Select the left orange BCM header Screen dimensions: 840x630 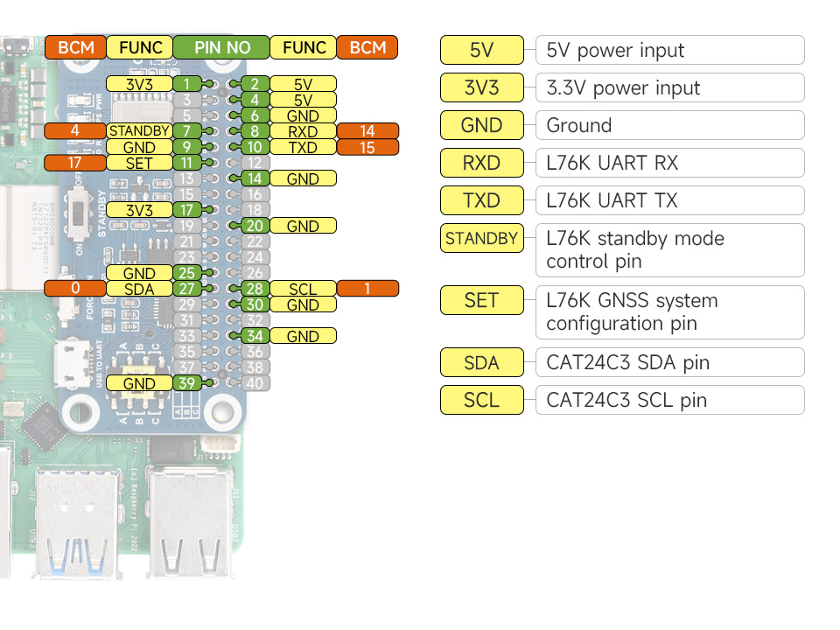tap(75, 47)
